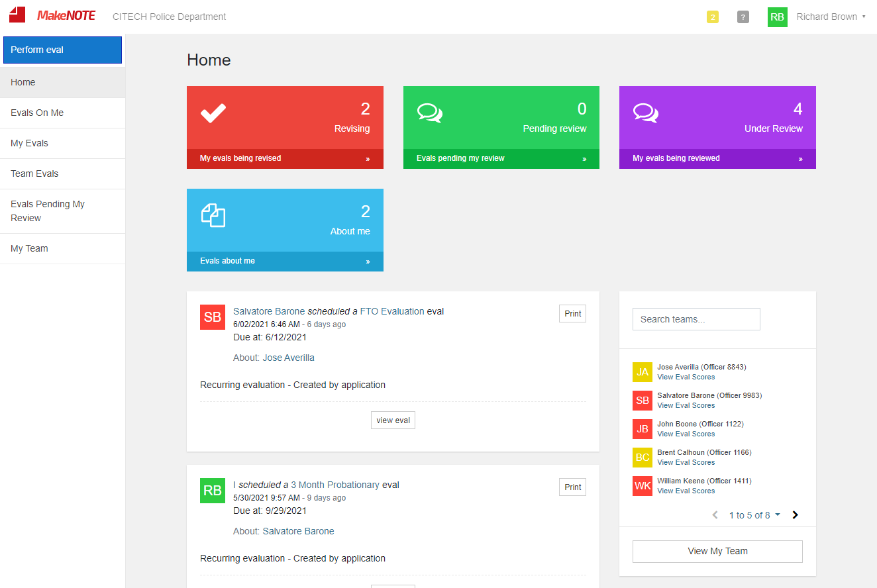Viewport: 877px width, 588px height.
Task: Click the View My Team button
Action: point(717,552)
